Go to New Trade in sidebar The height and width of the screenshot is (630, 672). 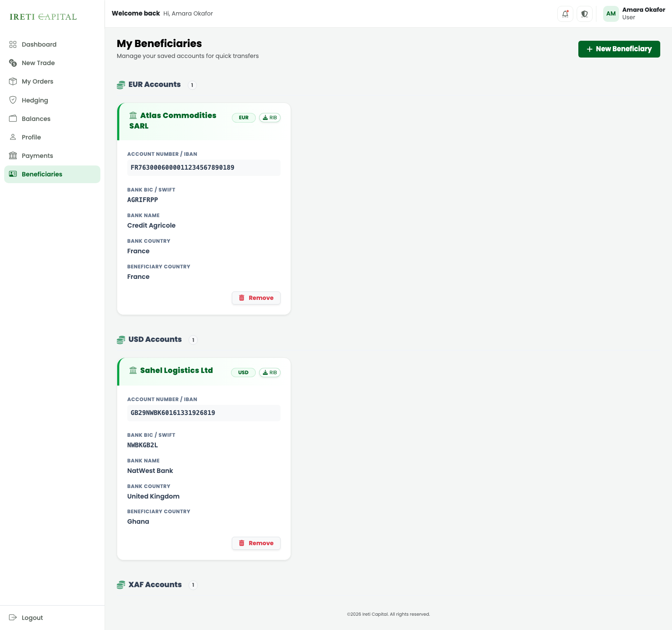click(52, 63)
